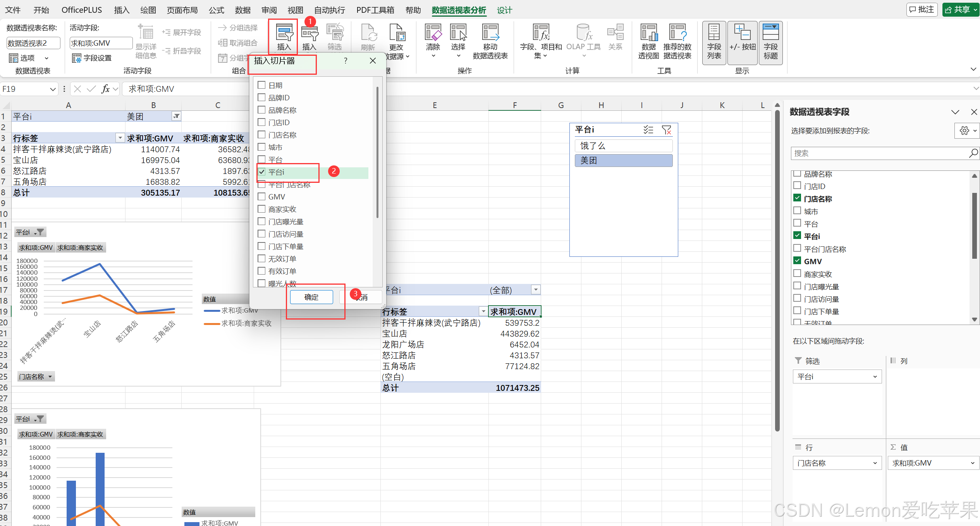Click the worksheet vertical scrollbar

point(777,271)
